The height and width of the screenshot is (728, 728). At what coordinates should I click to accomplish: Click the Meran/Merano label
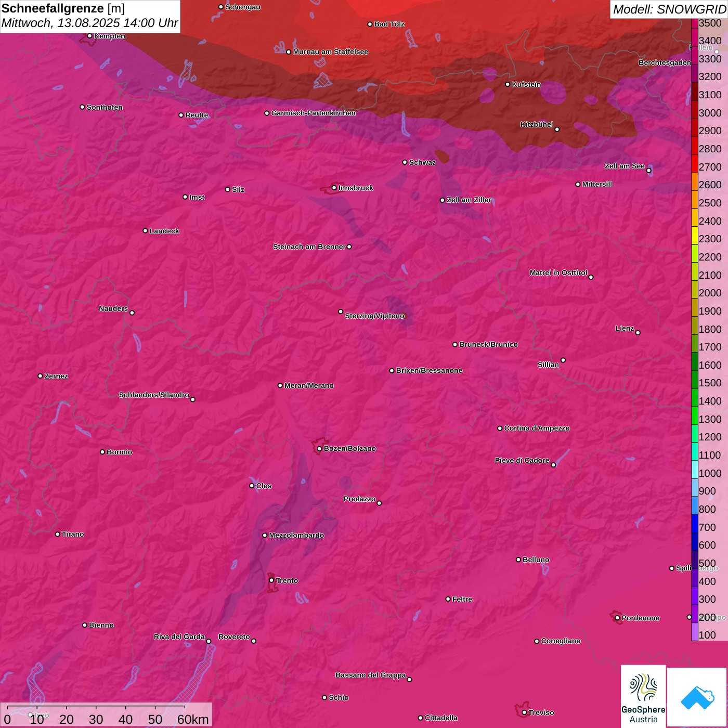(309, 385)
